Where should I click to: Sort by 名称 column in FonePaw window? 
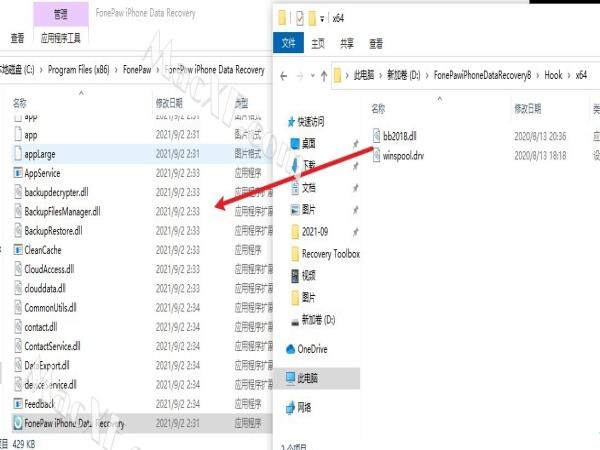click(x=20, y=103)
